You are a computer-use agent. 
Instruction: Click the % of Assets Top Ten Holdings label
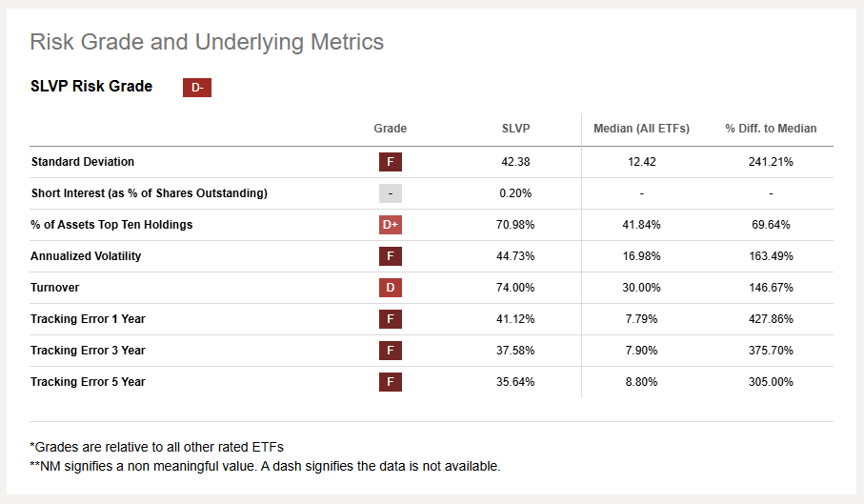tap(111, 225)
